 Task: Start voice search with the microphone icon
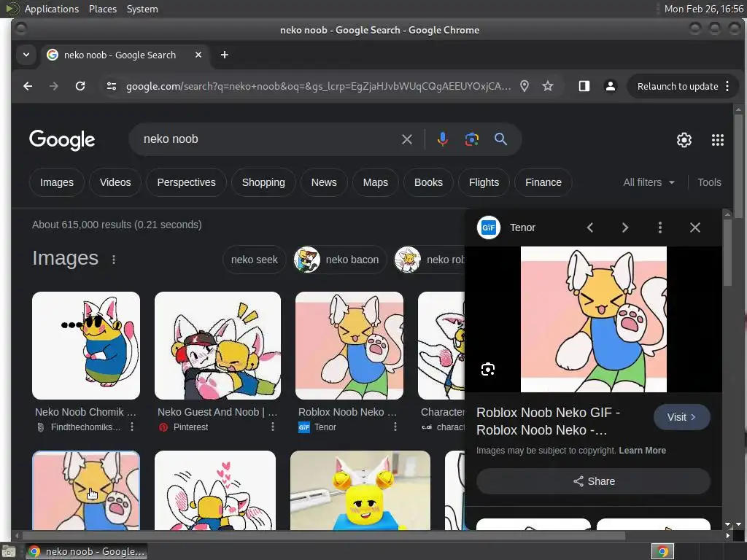(443, 139)
